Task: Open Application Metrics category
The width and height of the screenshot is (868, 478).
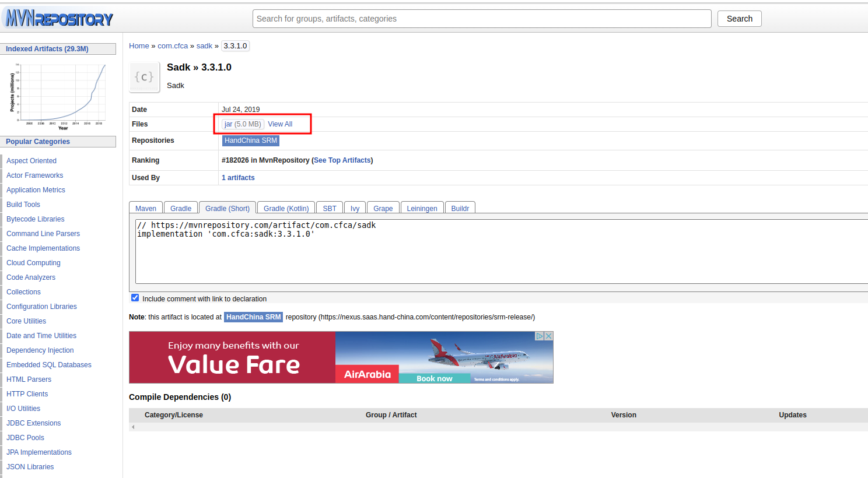Action: (x=36, y=190)
